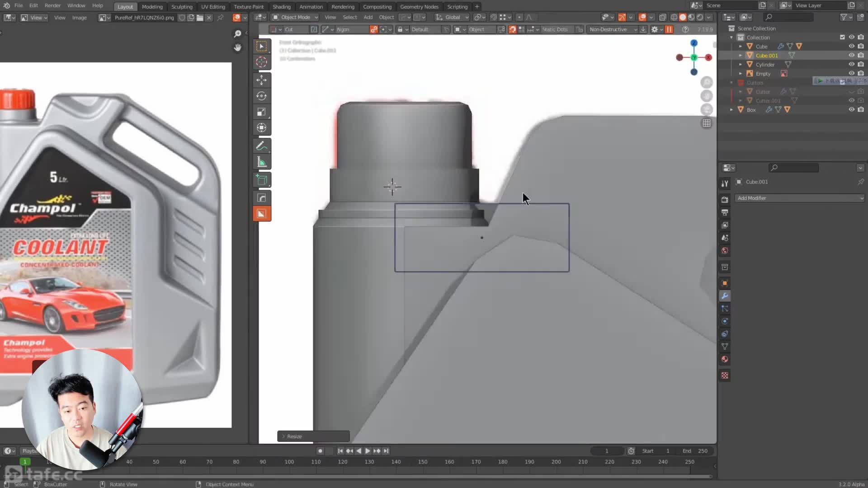Open the Material Properties tab
The image size is (868, 488).
pyautogui.click(x=725, y=359)
